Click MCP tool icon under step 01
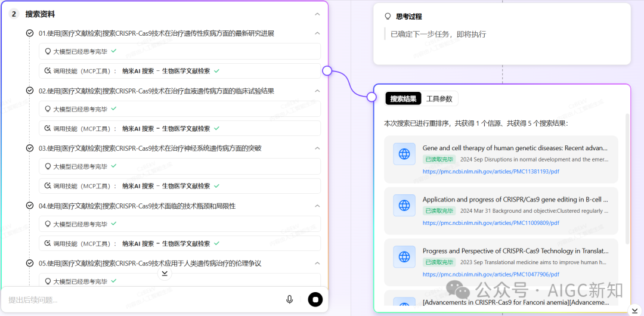This screenshot has height=316, width=644. tap(47, 71)
